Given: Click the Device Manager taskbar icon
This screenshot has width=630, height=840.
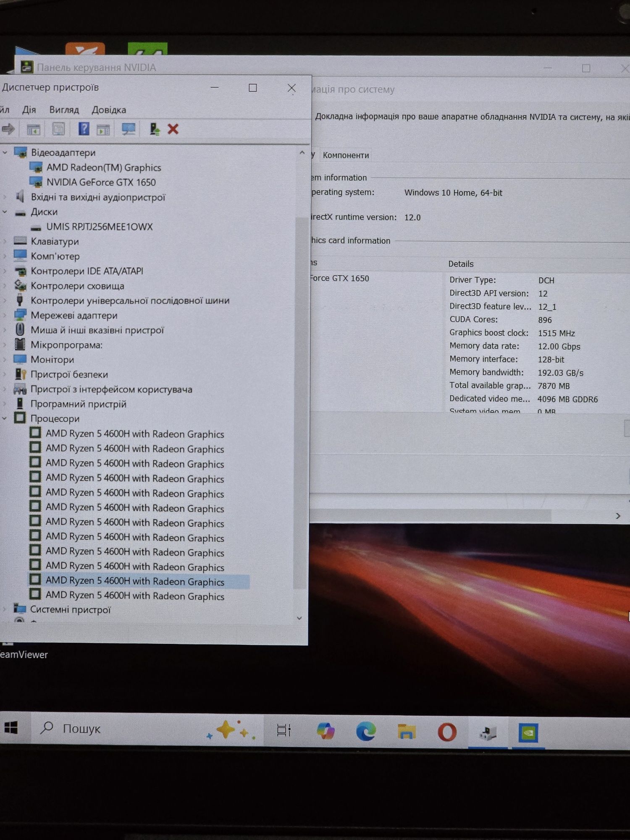Looking at the screenshot, I should (x=488, y=733).
